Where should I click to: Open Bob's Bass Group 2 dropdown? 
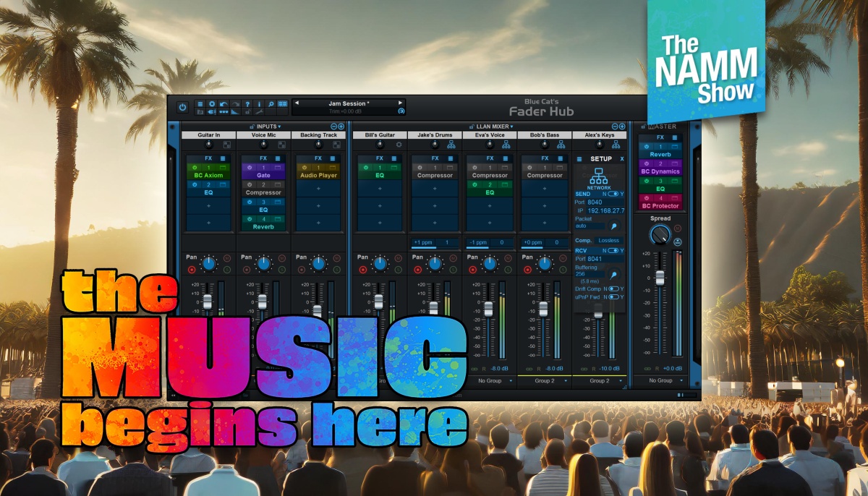pos(545,381)
